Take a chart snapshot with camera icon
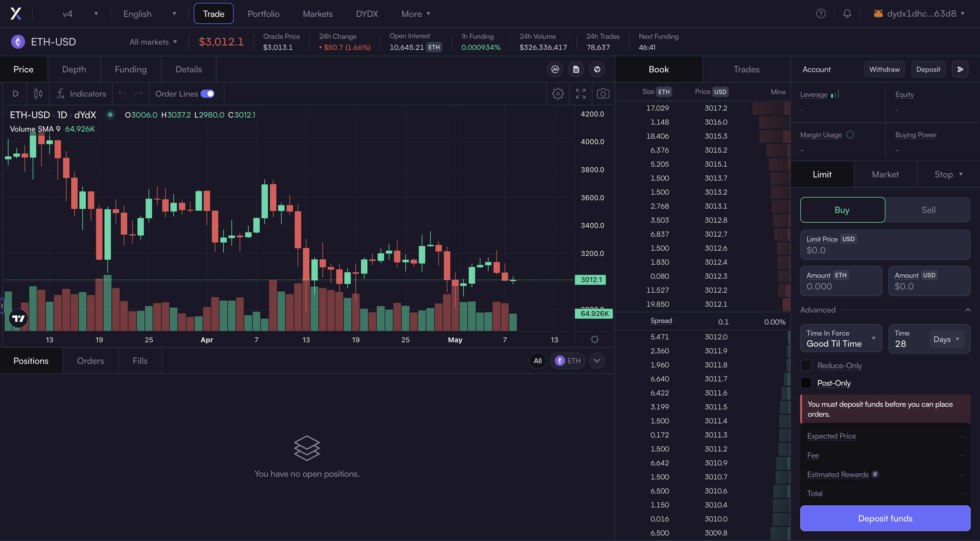 pos(603,94)
